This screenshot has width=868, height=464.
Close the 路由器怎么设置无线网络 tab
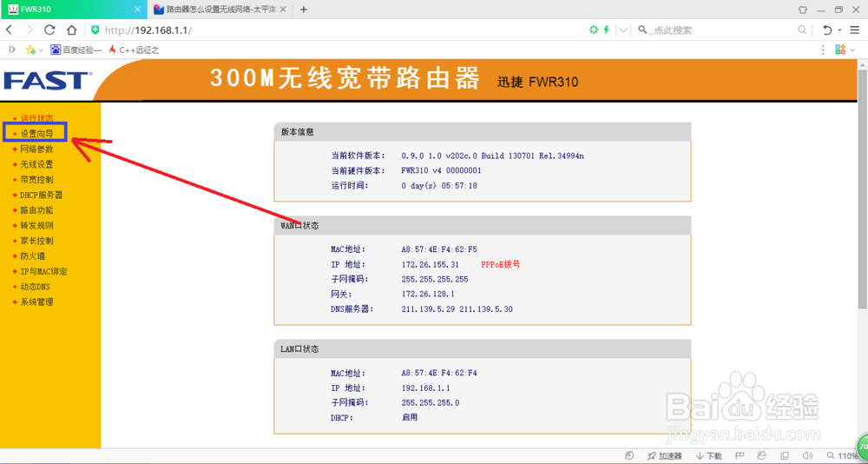point(283,10)
